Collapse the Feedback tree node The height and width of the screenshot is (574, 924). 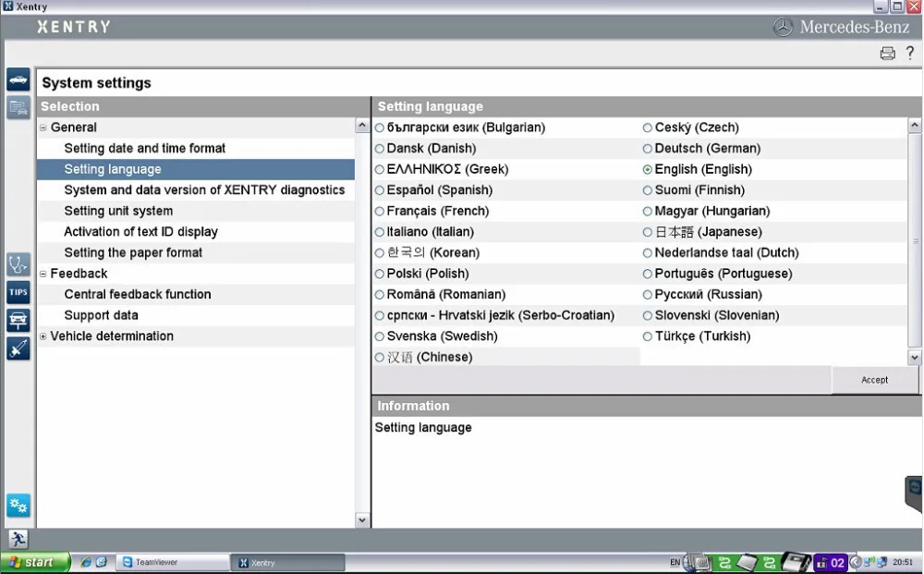tap(43, 274)
